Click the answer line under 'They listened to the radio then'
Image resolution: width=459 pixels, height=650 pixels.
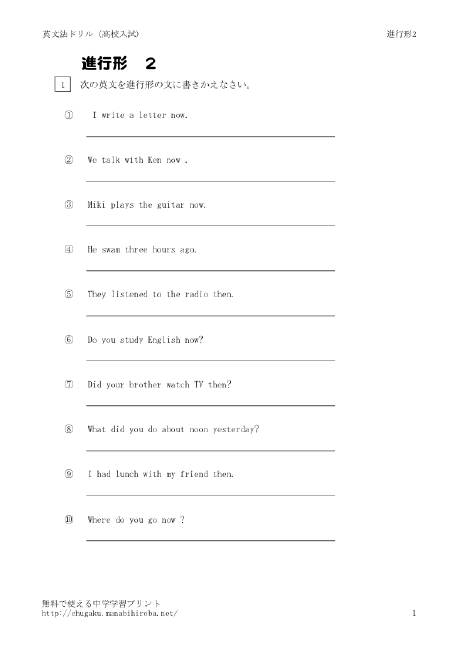pyautogui.click(x=210, y=316)
